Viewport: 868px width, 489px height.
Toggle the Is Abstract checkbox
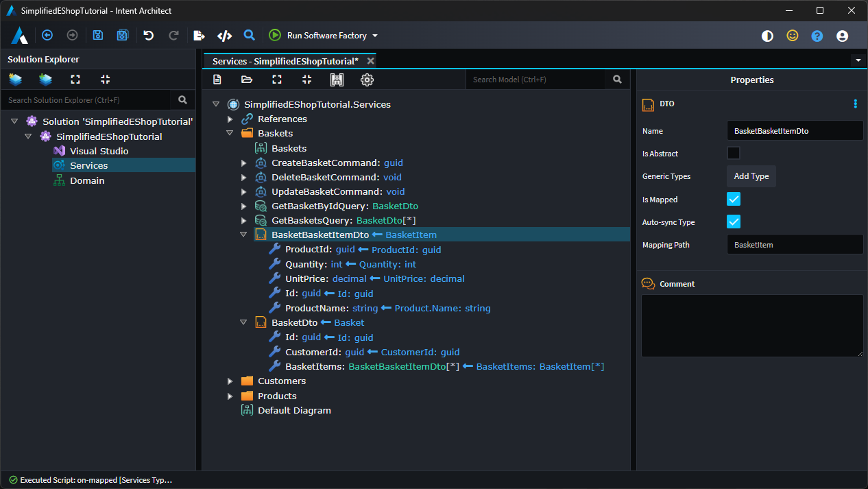(734, 153)
